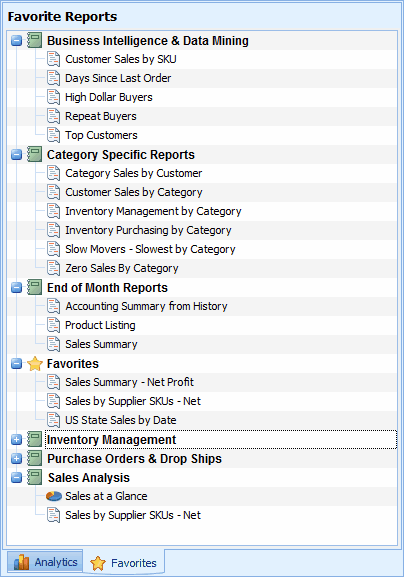Viewport: 404px width, 577px height.
Task: Switch to the Favorites tab at the bottom
Action: pyautogui.click(x=124, y=563)
